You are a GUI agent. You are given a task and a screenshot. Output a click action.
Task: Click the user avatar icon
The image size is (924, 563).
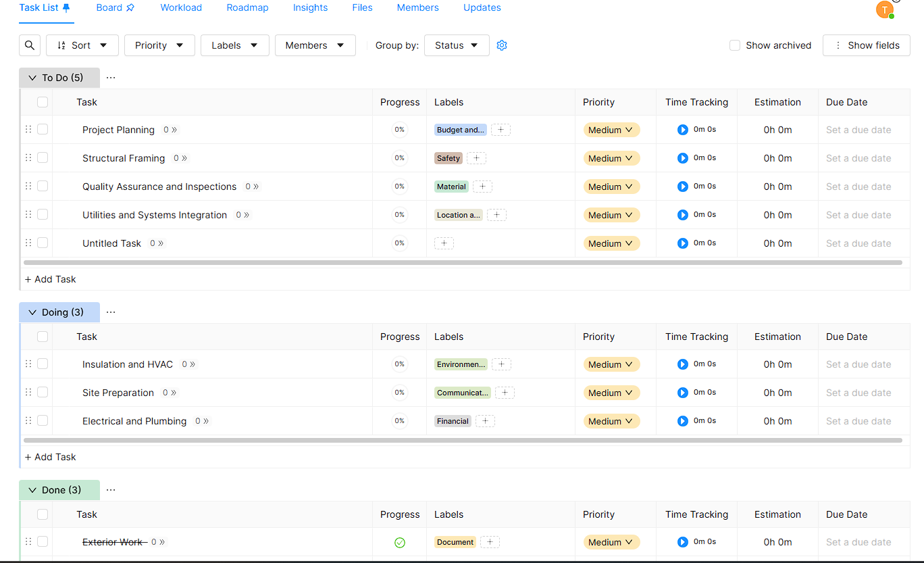click(884, 9)
